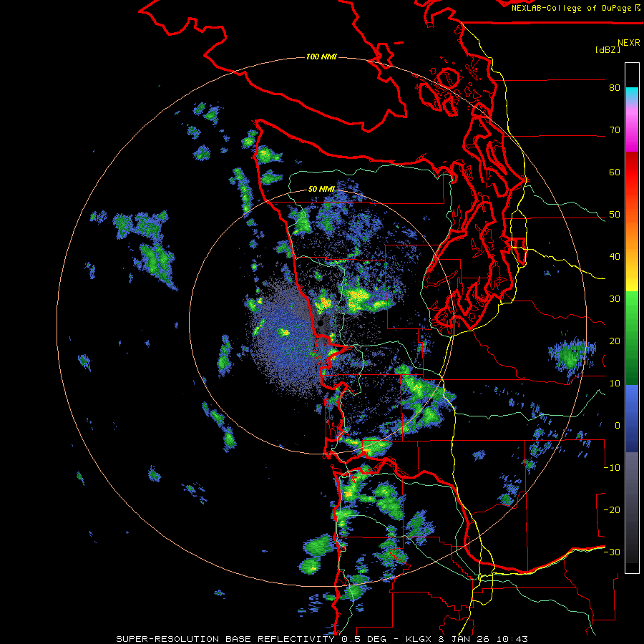Viewport: 644px width, 644px height.
Task: Click the 100 NMI range ring label
Action: click(321, 57)
